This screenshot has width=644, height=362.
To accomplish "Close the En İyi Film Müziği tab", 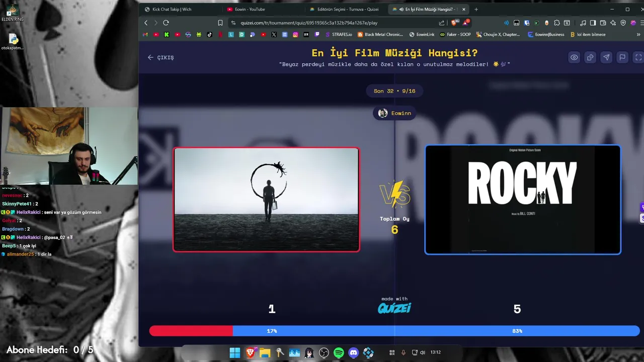I will click(x=464, y=9).
